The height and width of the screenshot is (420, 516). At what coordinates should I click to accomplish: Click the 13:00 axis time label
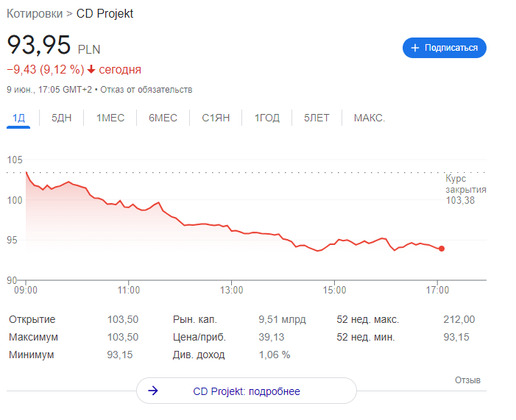[231, 290]
